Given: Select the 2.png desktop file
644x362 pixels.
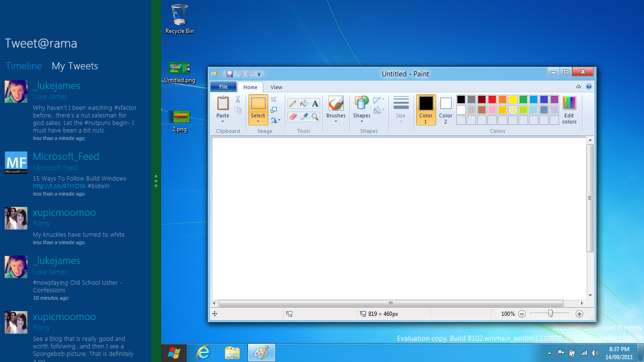Looking at the screenshot, I should point(180,121).
